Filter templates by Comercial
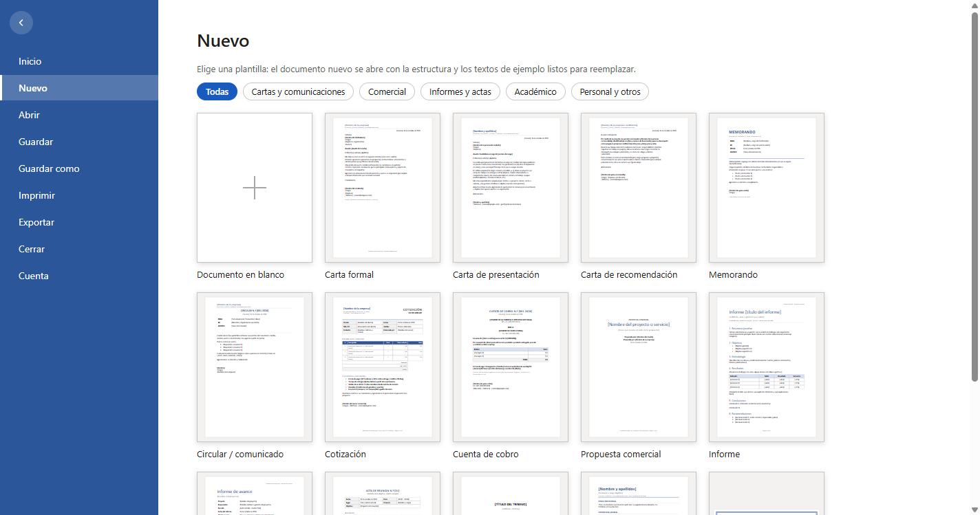980x515 pixels. (x=387, y=91)
